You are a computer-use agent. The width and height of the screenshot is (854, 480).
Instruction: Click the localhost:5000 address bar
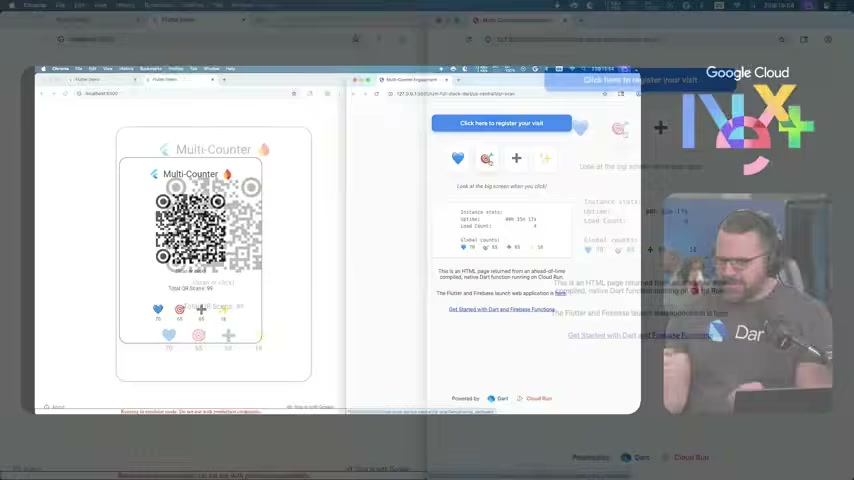click(185, 94)
